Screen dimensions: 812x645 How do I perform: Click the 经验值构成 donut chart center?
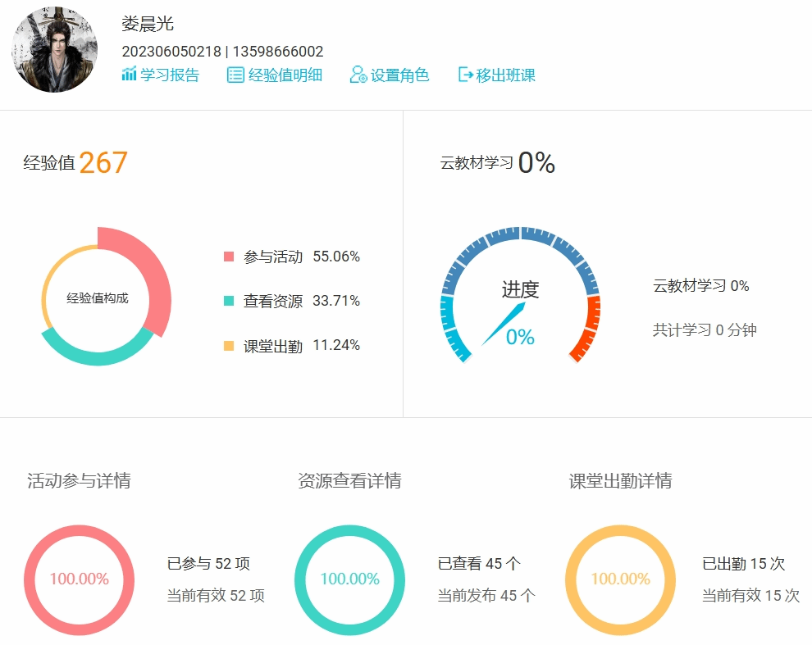[98, 298]
